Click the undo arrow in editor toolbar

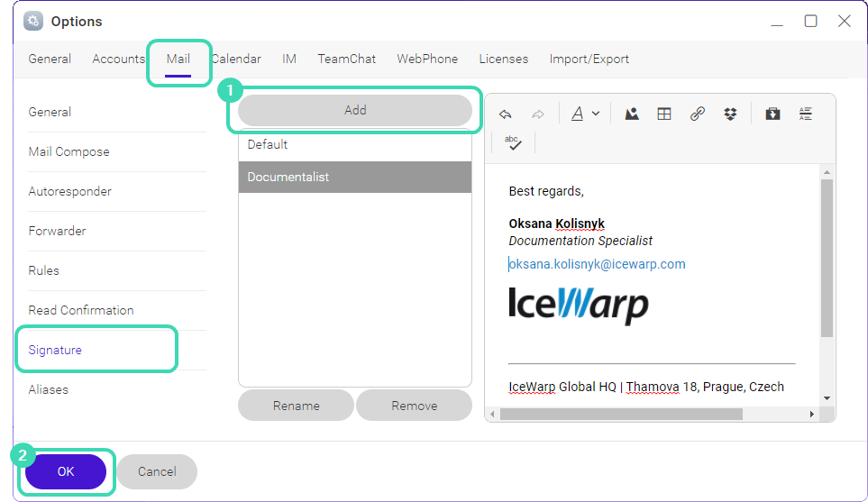506,114
